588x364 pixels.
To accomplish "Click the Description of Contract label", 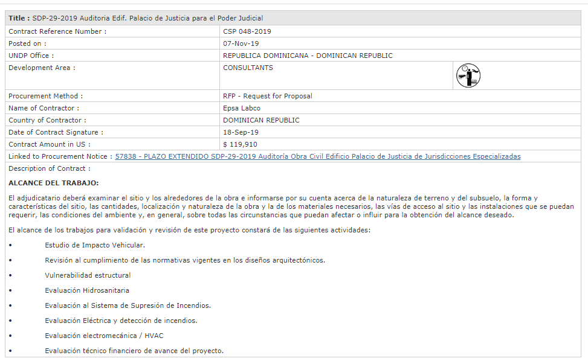I will (49, 168).
